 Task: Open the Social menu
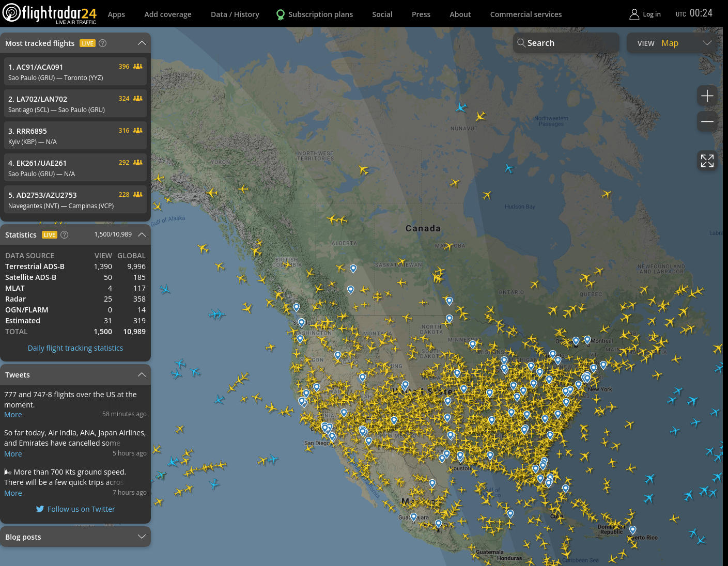coord(382,14)
